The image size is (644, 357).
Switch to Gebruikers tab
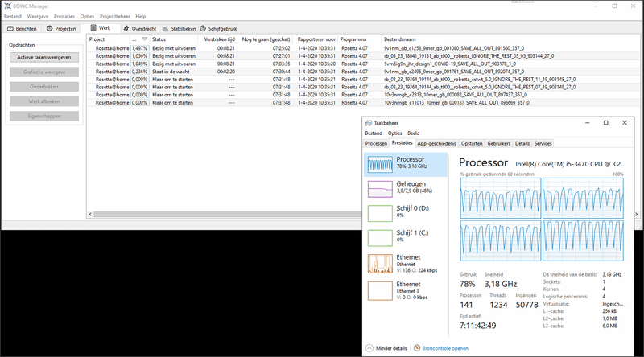point(498,143)
